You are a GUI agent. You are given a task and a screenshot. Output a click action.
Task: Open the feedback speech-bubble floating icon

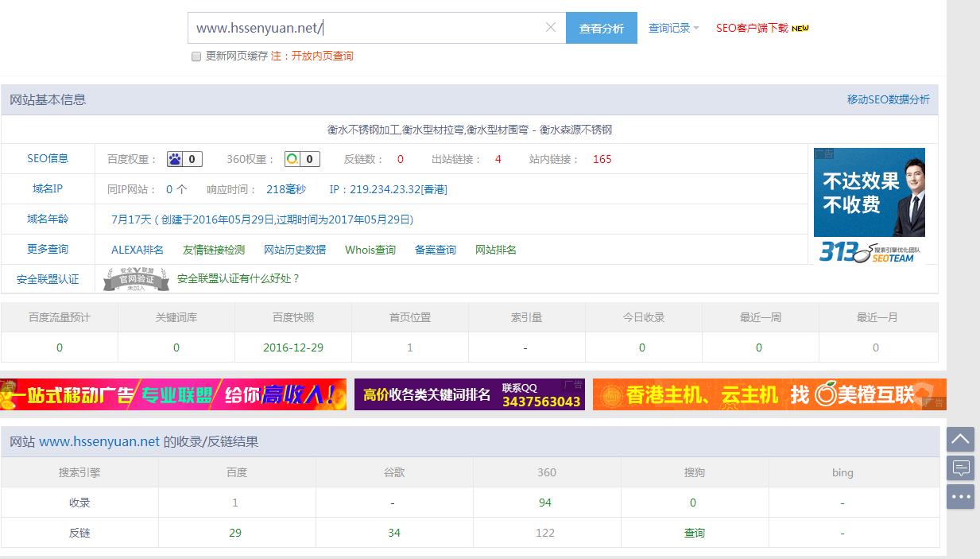(x=960, y=468)
